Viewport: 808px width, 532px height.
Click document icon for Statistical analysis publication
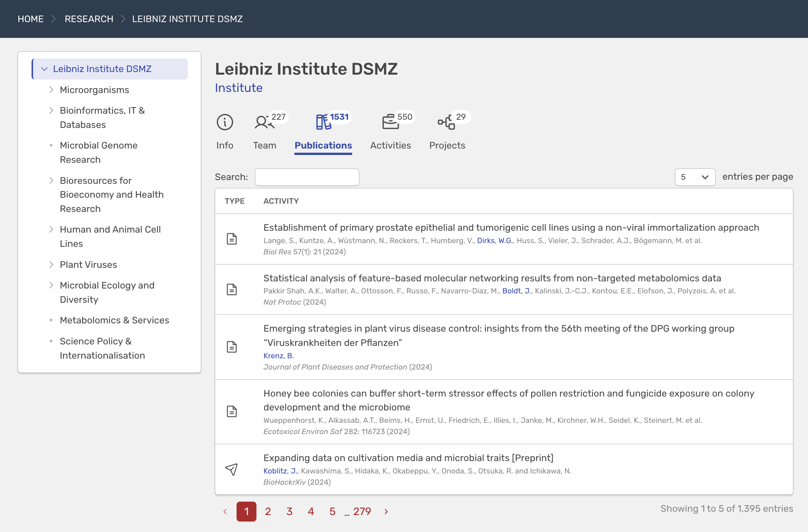232,290
